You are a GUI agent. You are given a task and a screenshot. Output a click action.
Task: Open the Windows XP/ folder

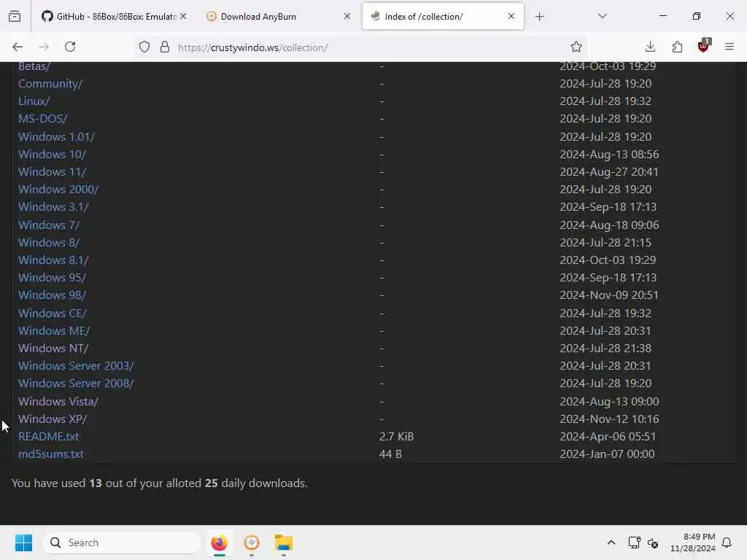pyautogui.click(x=53, y=419)
